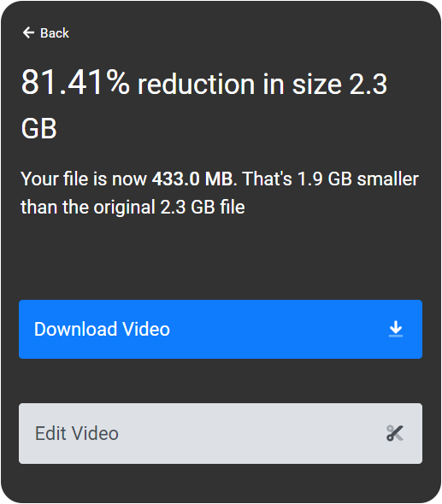Screen dimensions: 442x504
Task: Go back using the Back label
Action: coord(55,32)
